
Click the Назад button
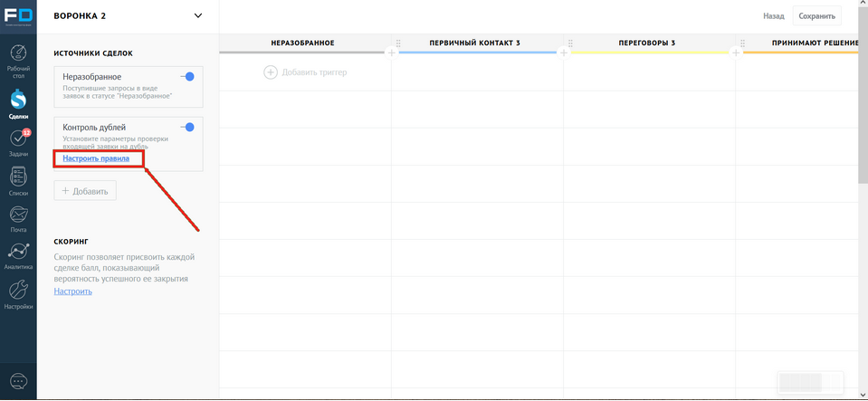pos(773,15)
